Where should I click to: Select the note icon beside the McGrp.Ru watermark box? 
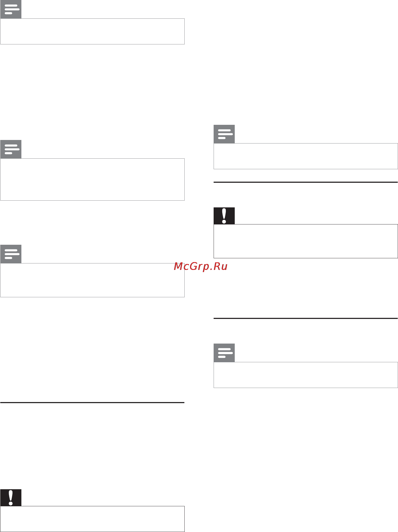(x=11, y=254)
